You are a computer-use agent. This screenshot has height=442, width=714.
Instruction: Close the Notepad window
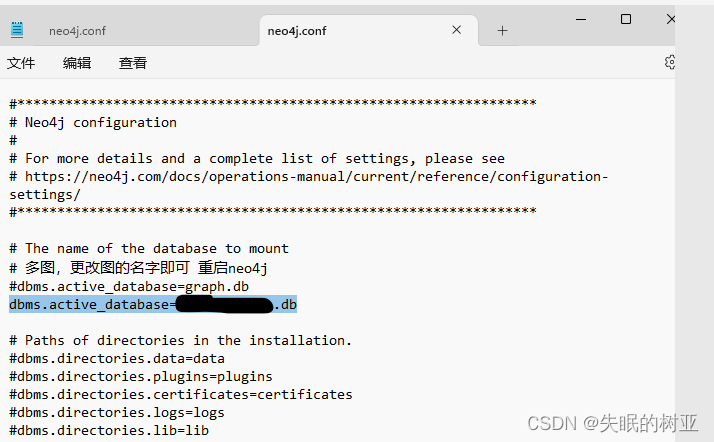[671, 19]
